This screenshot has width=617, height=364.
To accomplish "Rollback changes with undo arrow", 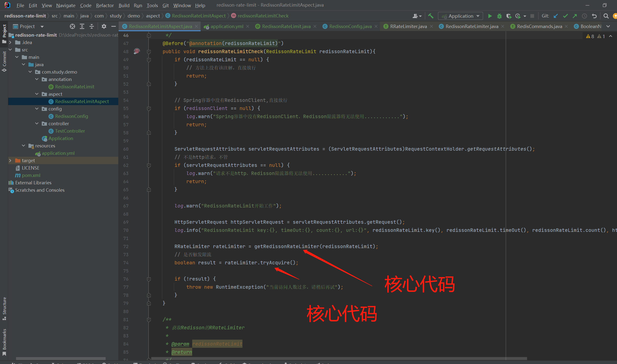I will click(594, 16).
